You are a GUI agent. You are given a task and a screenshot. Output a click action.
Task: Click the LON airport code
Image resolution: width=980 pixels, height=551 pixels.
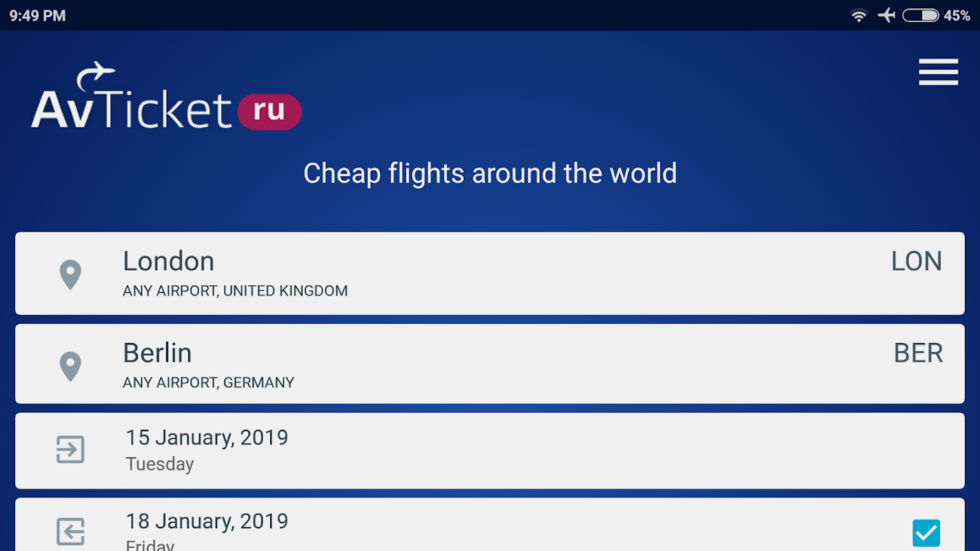[916, 262]
